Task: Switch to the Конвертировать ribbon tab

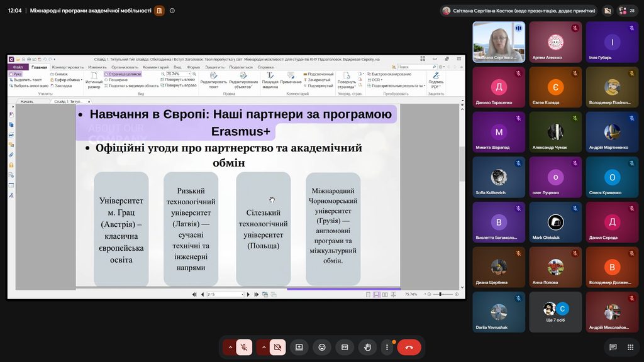Action: tap(68, 67)
